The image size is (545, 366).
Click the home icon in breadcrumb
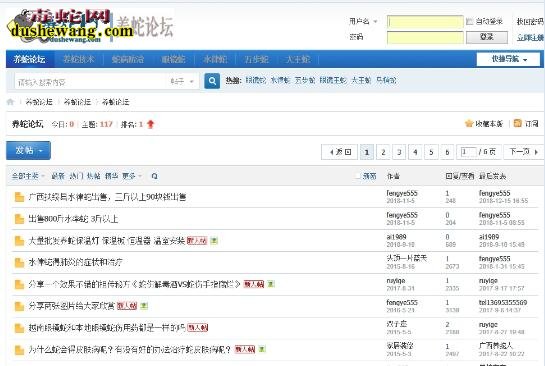point(10,102)
